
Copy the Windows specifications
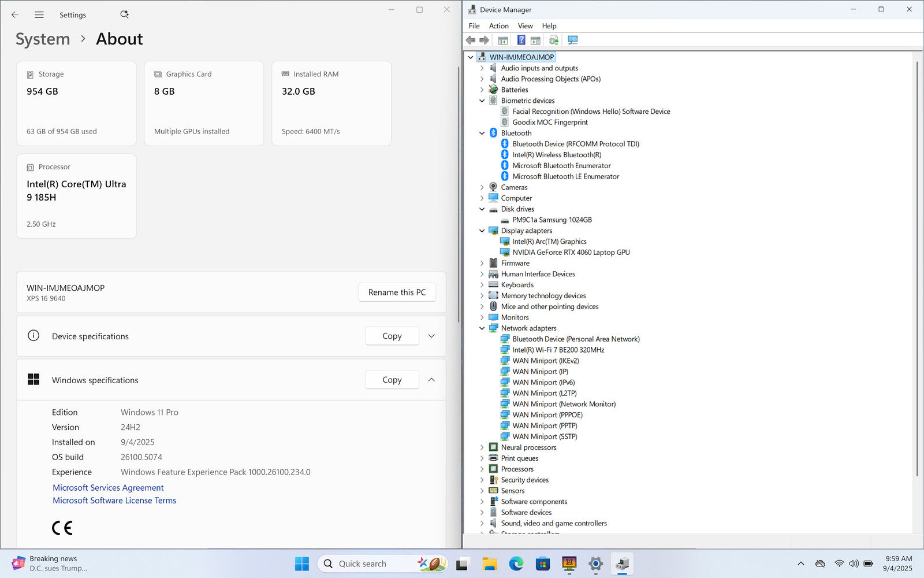(392, 380)
